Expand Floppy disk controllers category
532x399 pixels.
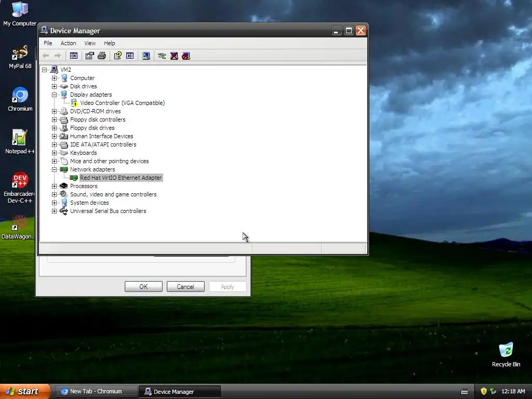(x=54, y=120)
